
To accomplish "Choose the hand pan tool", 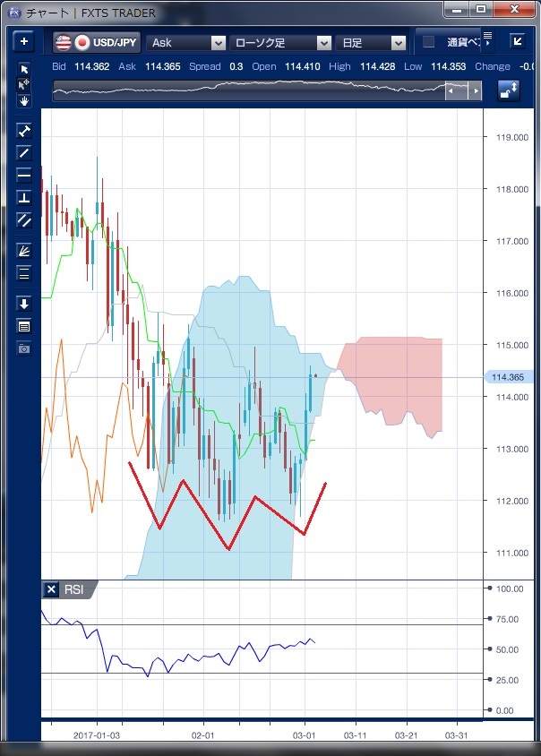I will (24, 100).
